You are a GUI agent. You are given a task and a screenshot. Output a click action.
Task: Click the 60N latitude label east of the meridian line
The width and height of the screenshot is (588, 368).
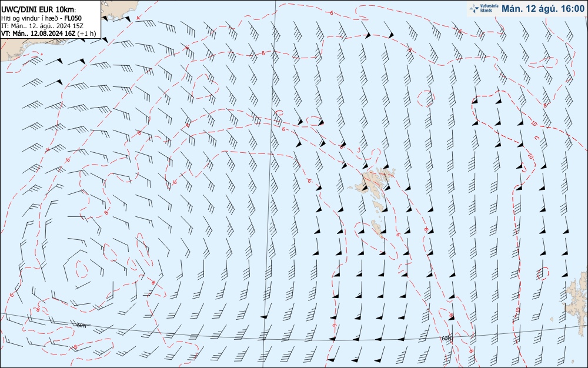coord(447,339)
